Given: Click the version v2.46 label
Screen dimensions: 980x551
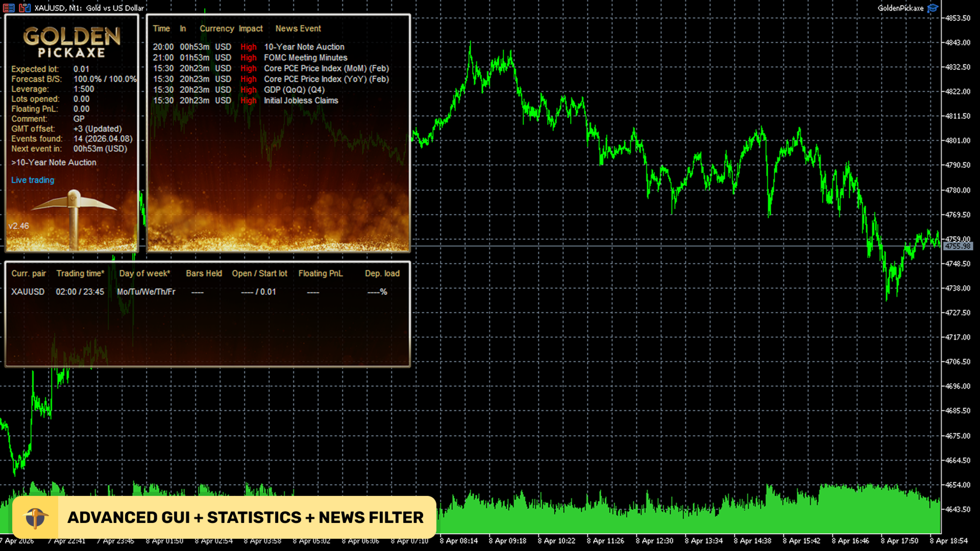Looking at the screenshot, I should [19, 226].
